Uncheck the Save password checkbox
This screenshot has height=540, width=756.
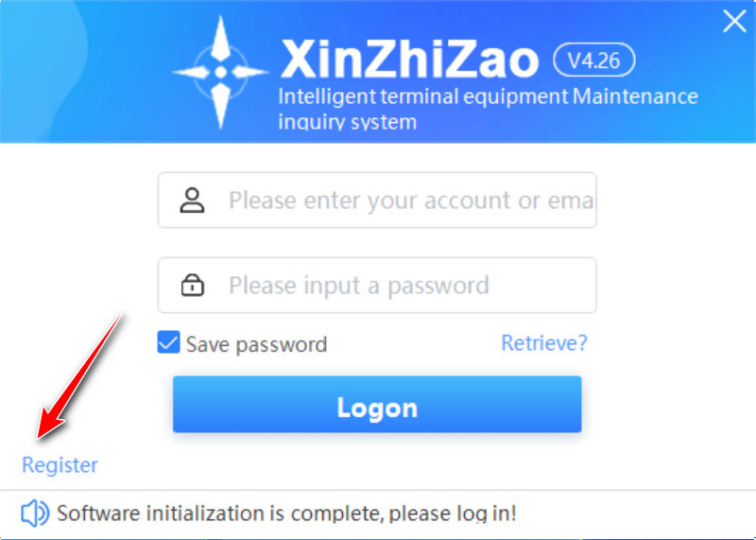[169, 342]
